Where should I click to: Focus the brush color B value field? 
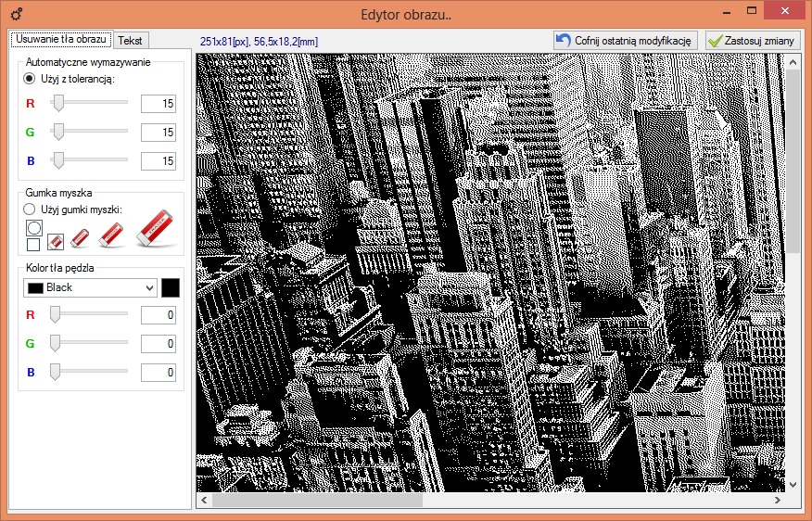click(x=159, y=373)
